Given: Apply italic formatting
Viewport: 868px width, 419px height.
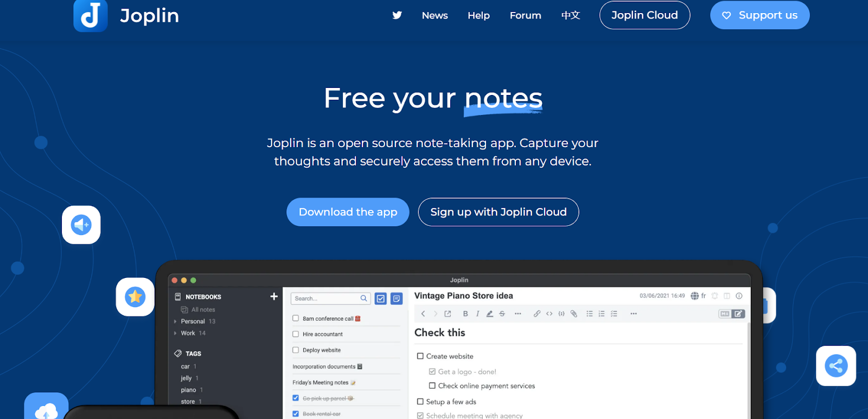Looking at the screenshot, I should point(477,314).
